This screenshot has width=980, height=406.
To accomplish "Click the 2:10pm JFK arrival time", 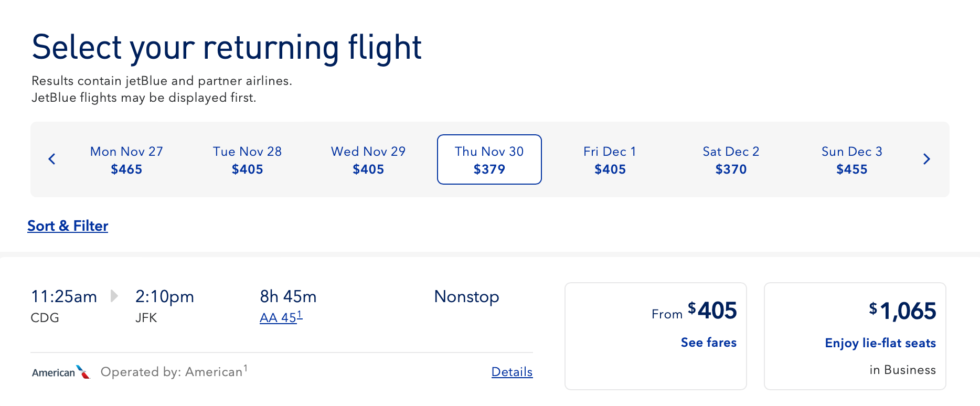I will [164, 297].
